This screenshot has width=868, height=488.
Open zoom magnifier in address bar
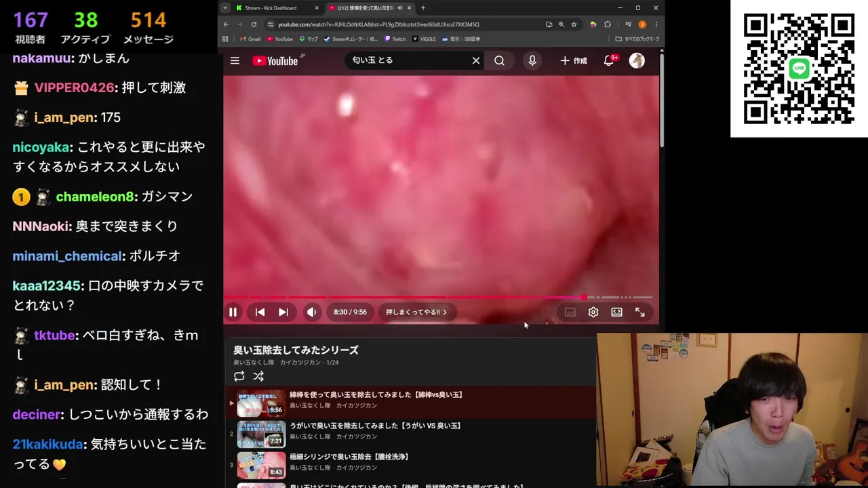coord(561,24)
